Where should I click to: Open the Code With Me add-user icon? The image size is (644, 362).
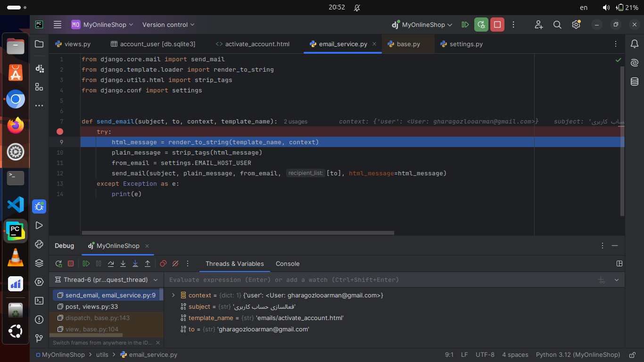point(539,25)
